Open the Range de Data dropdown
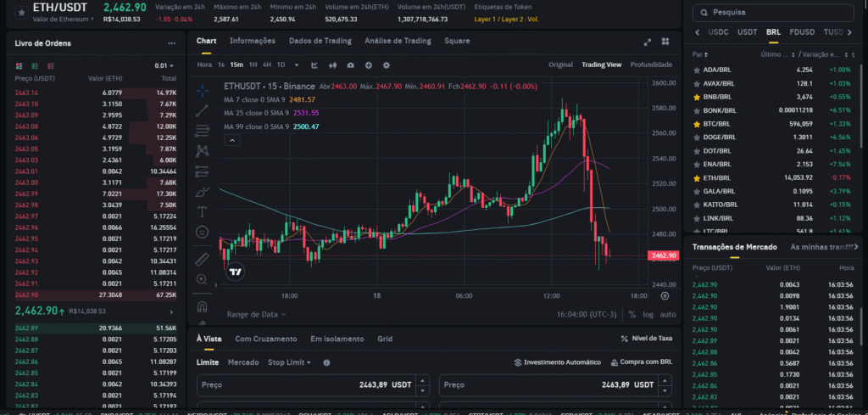 pyautogui.click(x=256, y=314)
